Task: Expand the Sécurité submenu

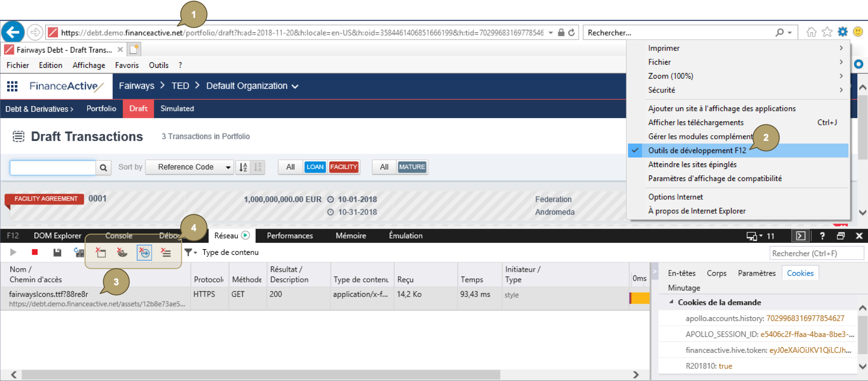Action: [738, 90]
